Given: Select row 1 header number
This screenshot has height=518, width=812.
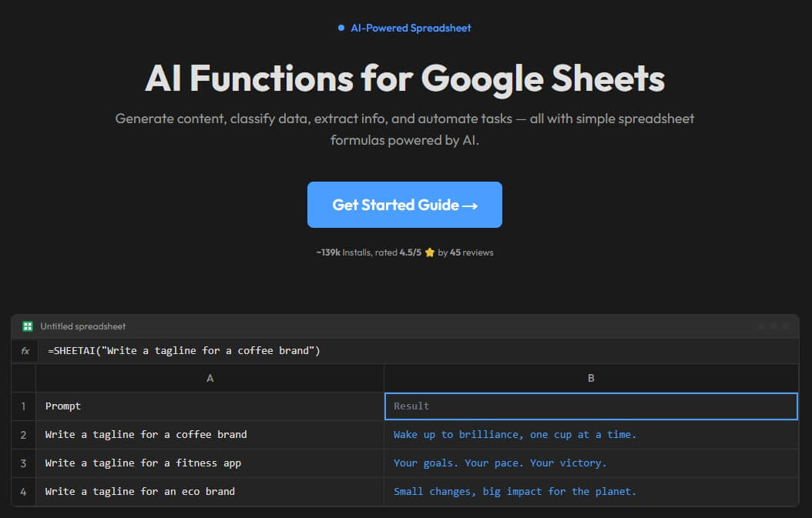Looking at the screenshot, I should [23, 406].
